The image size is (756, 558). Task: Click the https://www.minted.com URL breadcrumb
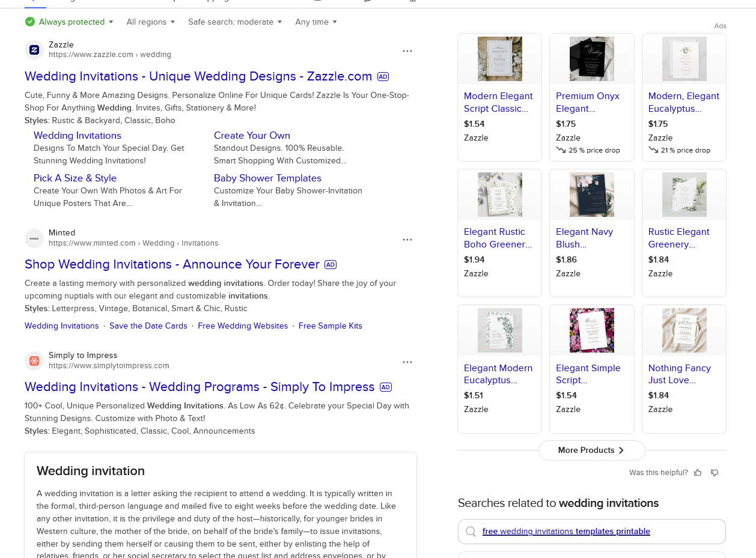133,243
